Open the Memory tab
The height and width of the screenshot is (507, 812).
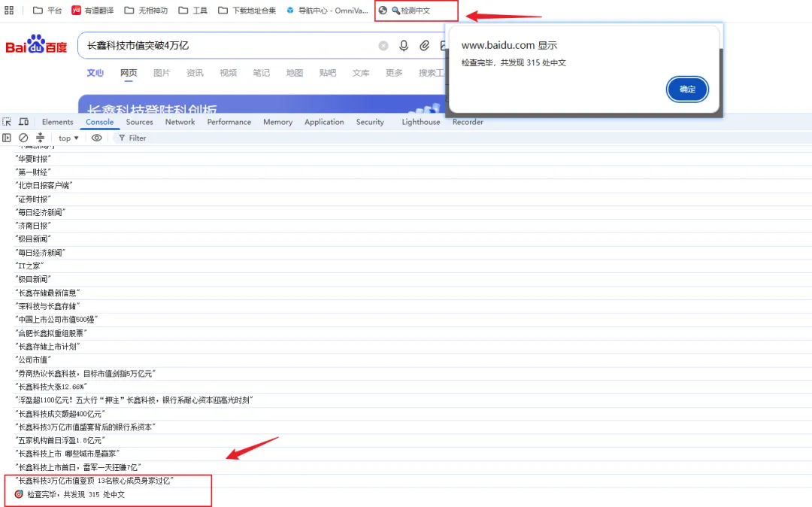point(277,122)
